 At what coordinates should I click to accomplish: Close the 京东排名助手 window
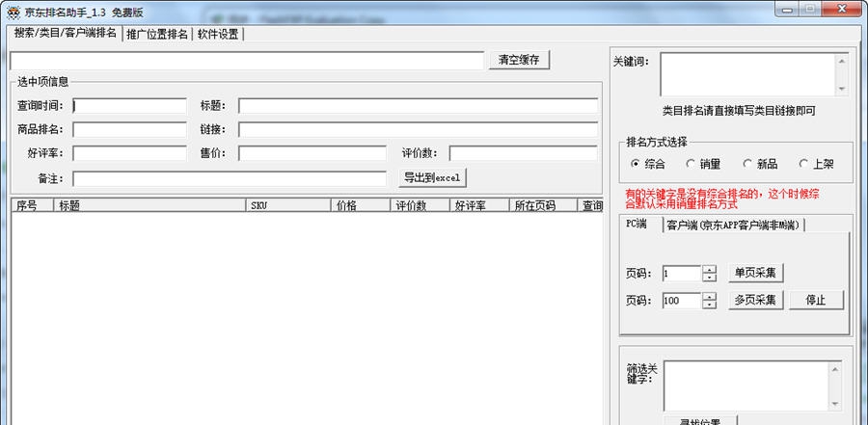pos(842,9)
